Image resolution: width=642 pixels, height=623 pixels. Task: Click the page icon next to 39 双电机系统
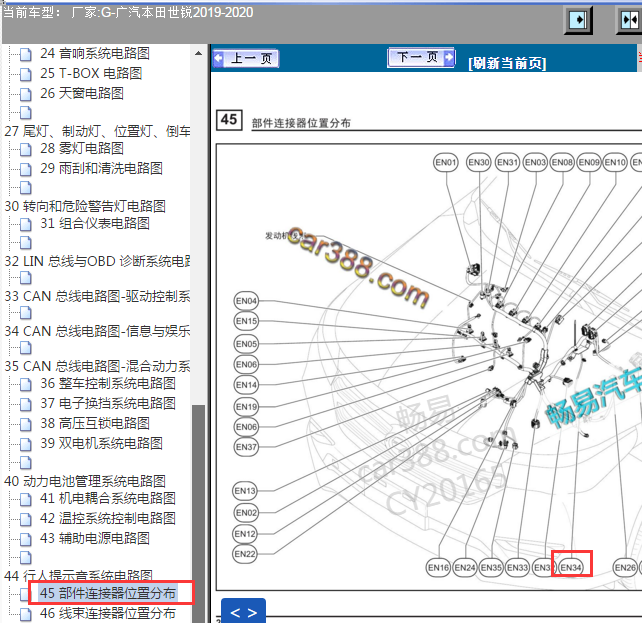(25, 444)
